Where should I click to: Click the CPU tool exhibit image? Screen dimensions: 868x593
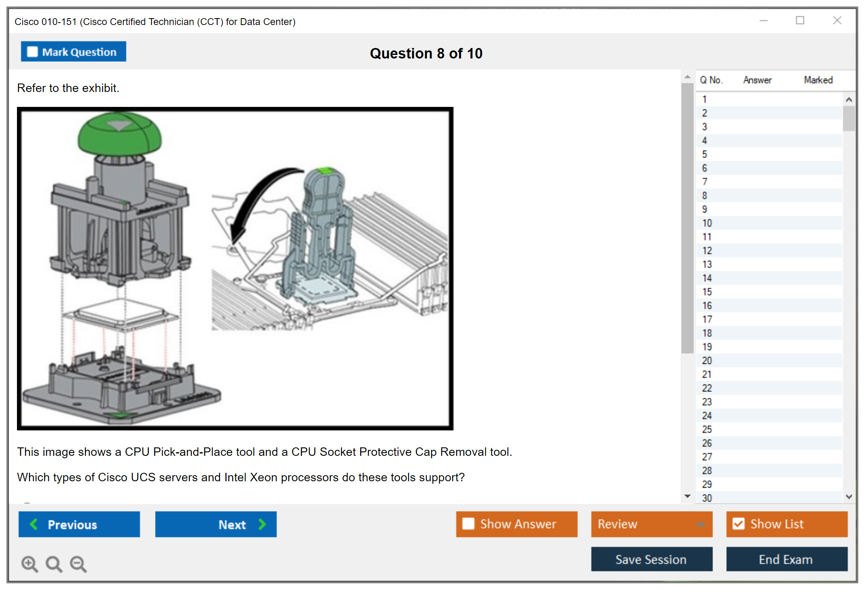click(x=235, y=268)
